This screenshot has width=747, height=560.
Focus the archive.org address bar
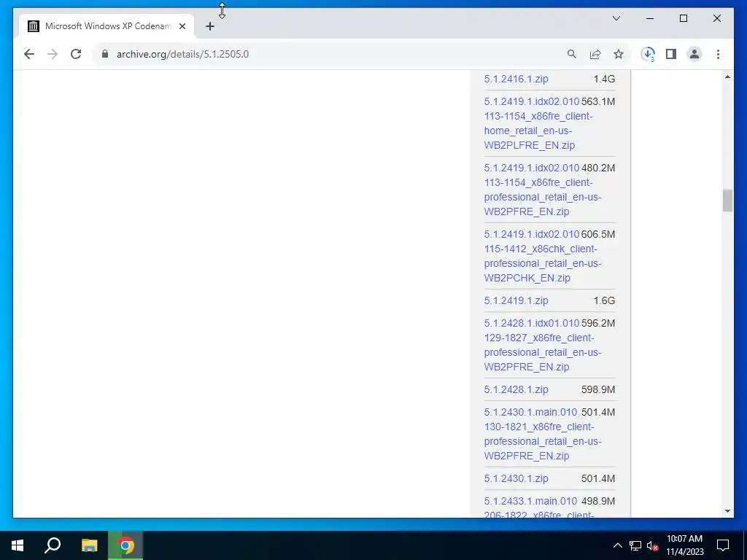coord(329,54)
